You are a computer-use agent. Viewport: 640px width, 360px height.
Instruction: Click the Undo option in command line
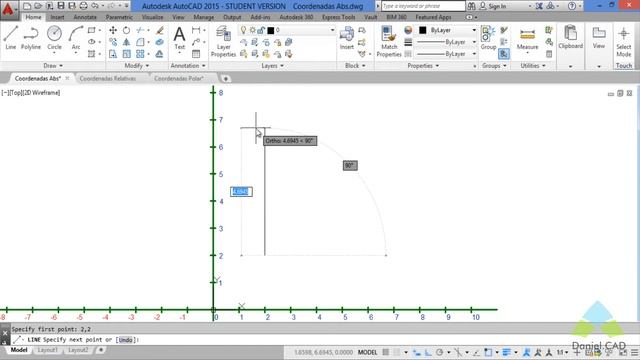(x=126, y=340)
